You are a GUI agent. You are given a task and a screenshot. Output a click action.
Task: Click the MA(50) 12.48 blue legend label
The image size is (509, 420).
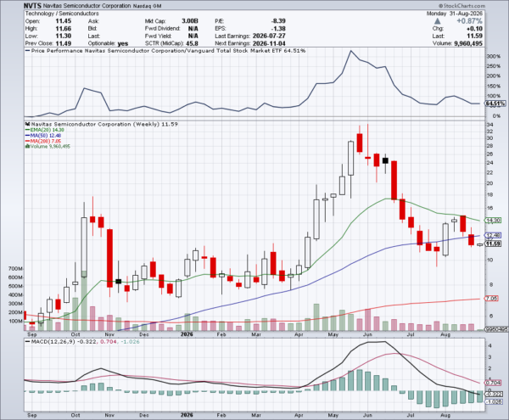click(x=43, y=136)
